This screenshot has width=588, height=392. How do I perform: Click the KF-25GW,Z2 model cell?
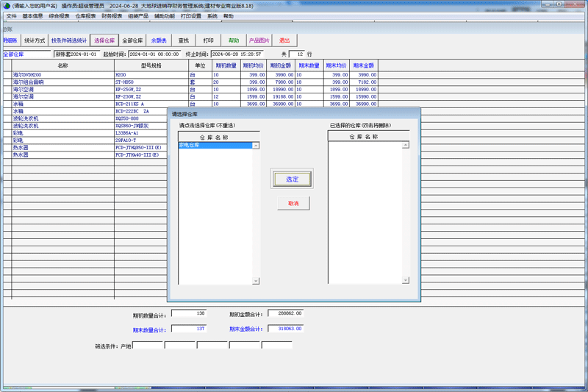pos(151,89)
